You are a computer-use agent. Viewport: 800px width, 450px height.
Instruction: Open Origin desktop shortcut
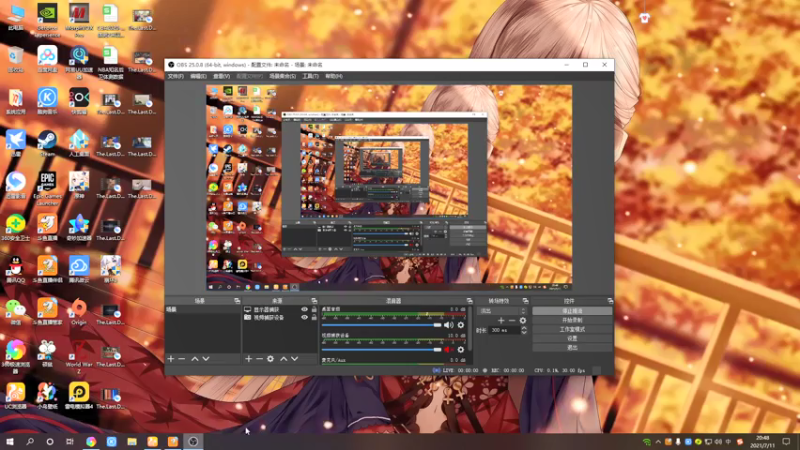(79, 312)
